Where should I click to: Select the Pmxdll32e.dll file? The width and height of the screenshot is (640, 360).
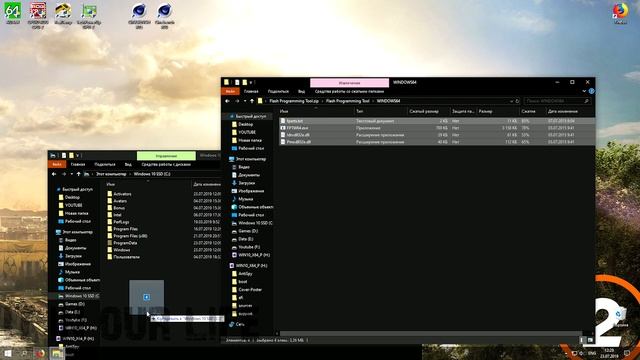click(x=437, y=142)
